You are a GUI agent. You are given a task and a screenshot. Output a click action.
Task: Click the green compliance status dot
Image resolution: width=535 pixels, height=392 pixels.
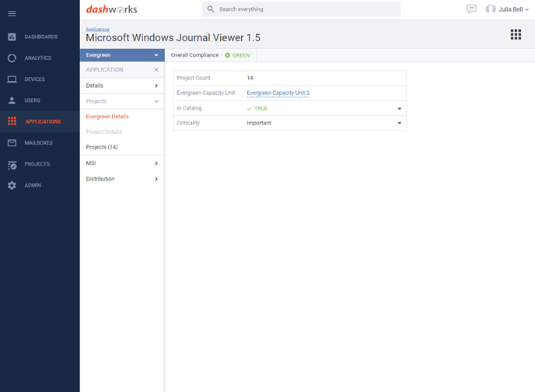228,55
